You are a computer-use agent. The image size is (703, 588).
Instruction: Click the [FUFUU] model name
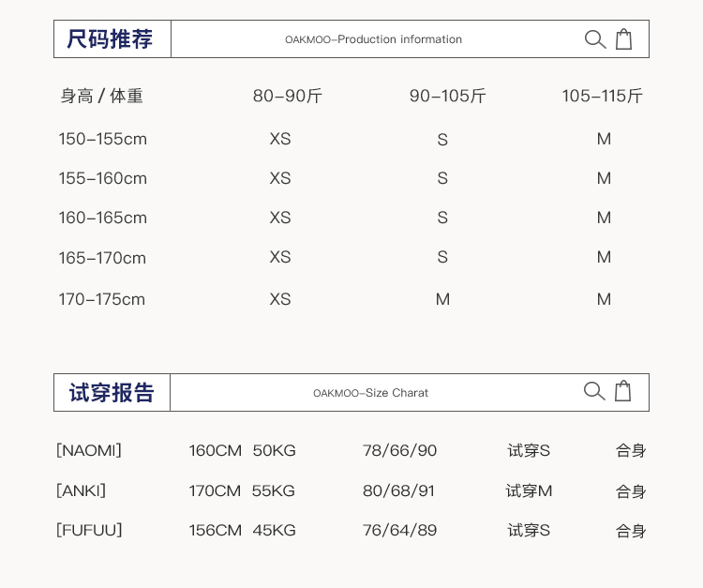89,530
